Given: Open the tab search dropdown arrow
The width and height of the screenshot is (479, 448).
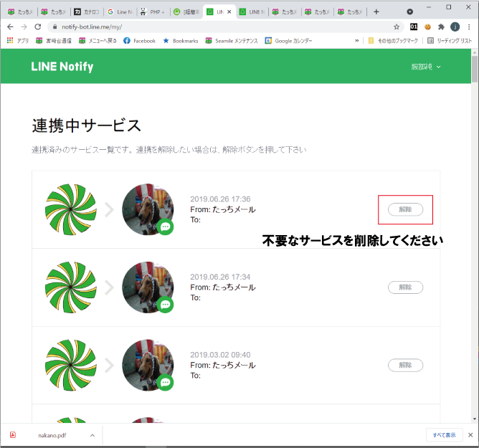Looking at the screenshot, I should [410, 12].
